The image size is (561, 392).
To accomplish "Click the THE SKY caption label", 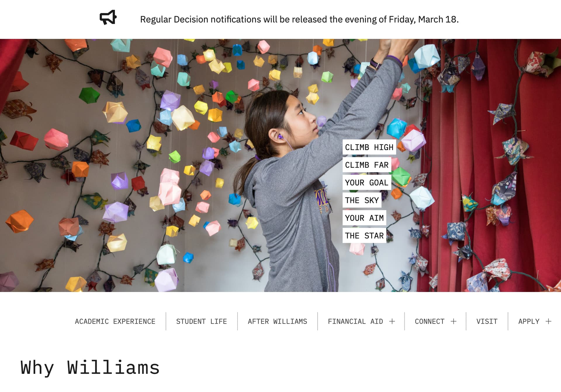I will [x=362, y=200].
